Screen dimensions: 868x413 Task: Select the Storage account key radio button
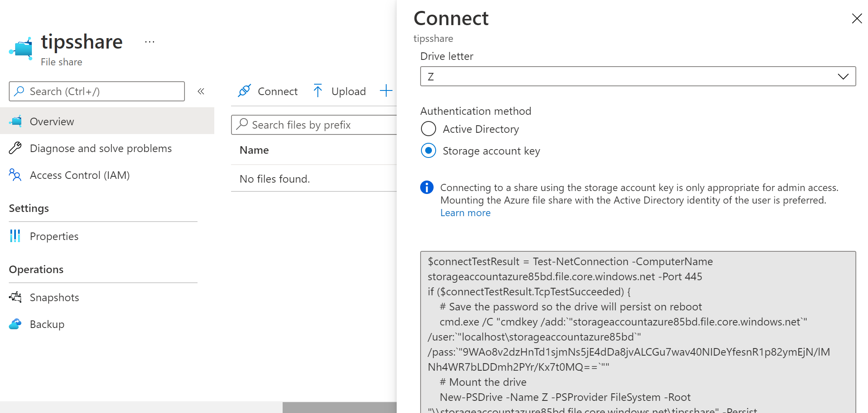(x=429, y=150)
